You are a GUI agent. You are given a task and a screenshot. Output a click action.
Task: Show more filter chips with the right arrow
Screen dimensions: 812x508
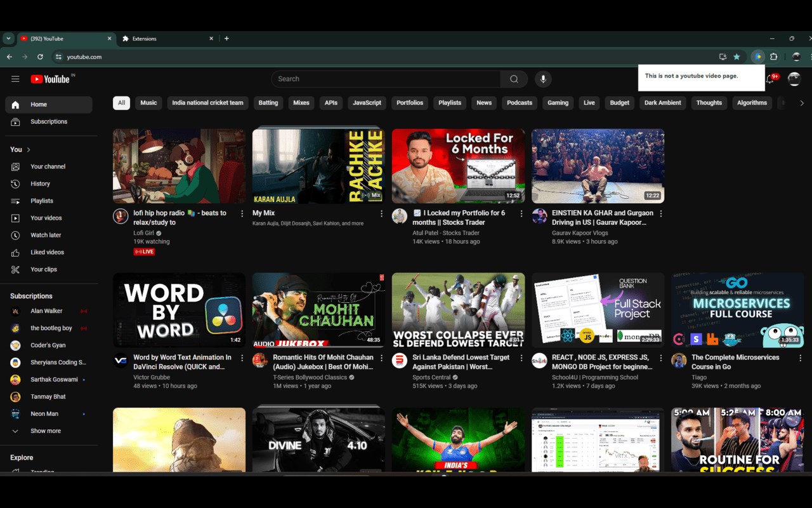(x=802, y=103)
